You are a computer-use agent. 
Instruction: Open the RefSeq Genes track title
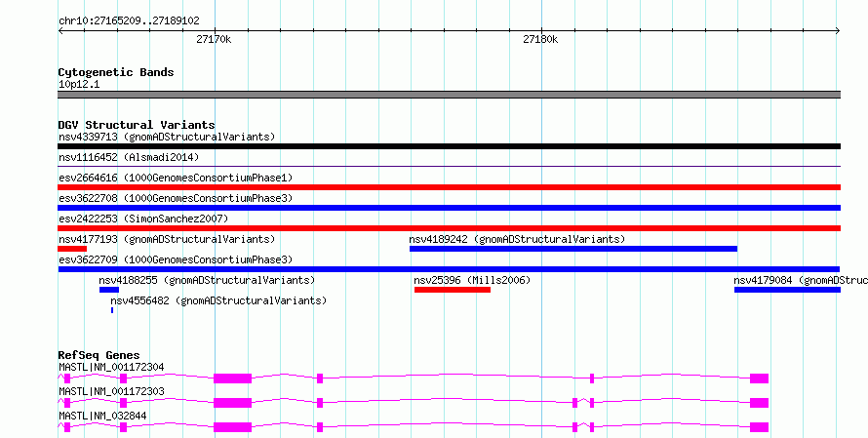99,355
